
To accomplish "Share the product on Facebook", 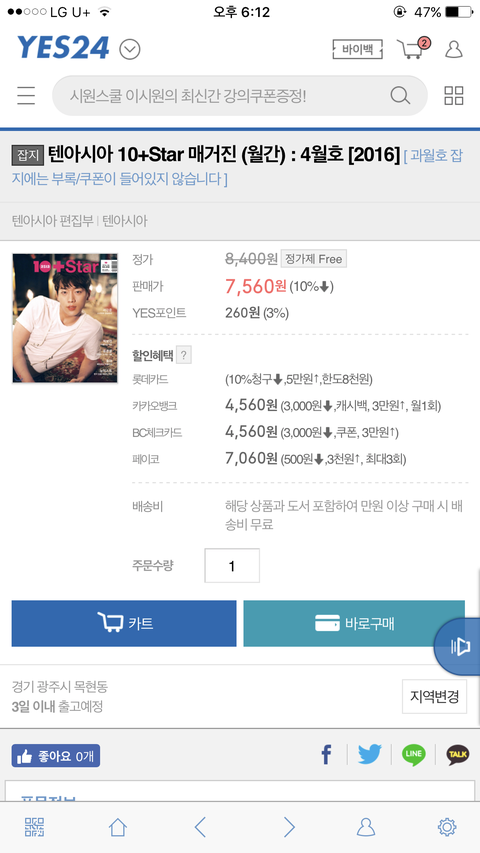I will click(326, 755).
